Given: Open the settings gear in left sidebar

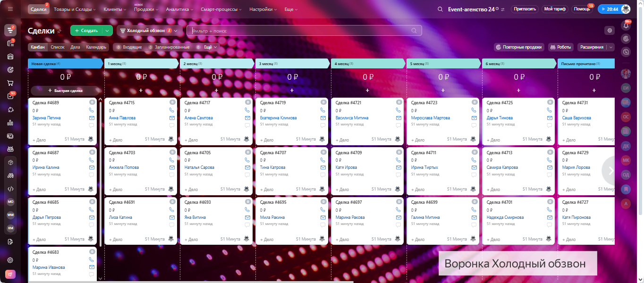Looking at the screenshot, I should pos(10,260).
